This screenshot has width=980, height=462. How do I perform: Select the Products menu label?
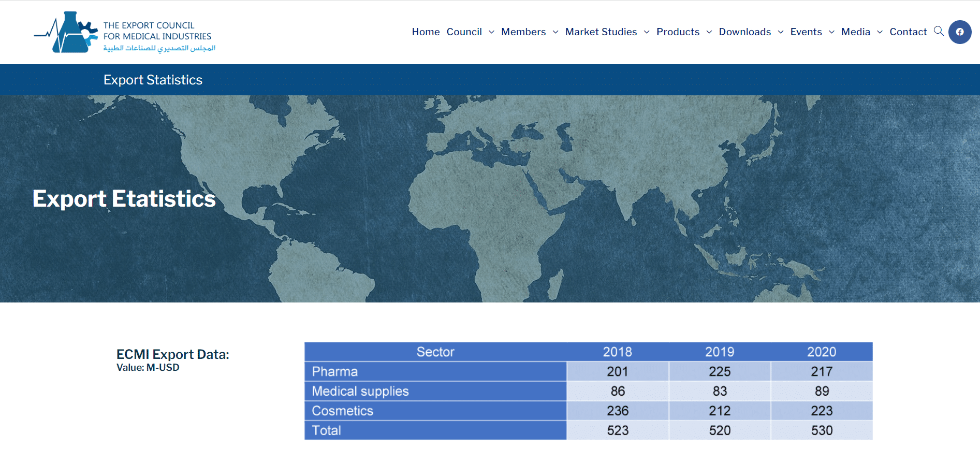[678, 32]
